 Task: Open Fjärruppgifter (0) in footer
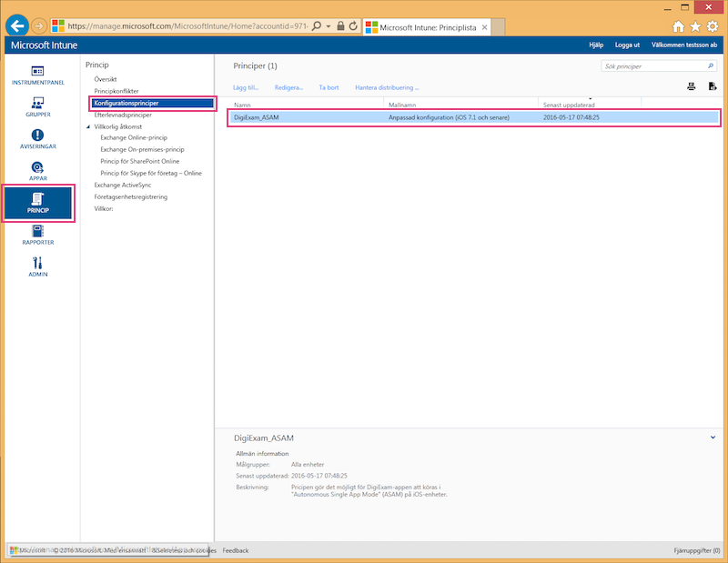[x=697, y=550]
